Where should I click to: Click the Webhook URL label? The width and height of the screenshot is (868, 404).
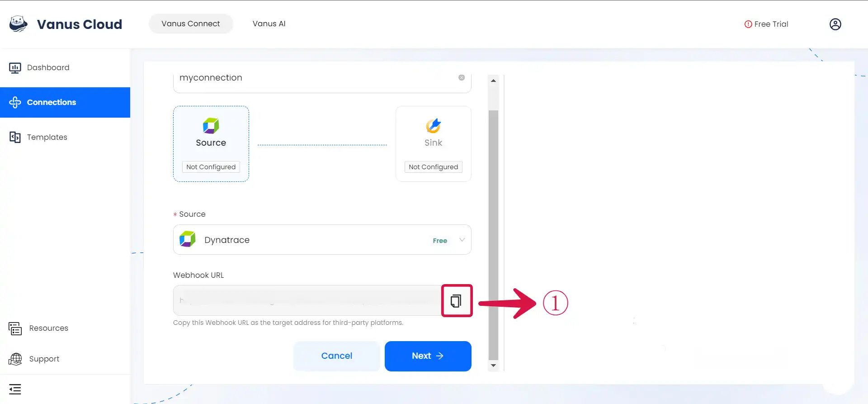tap(198, 275)
